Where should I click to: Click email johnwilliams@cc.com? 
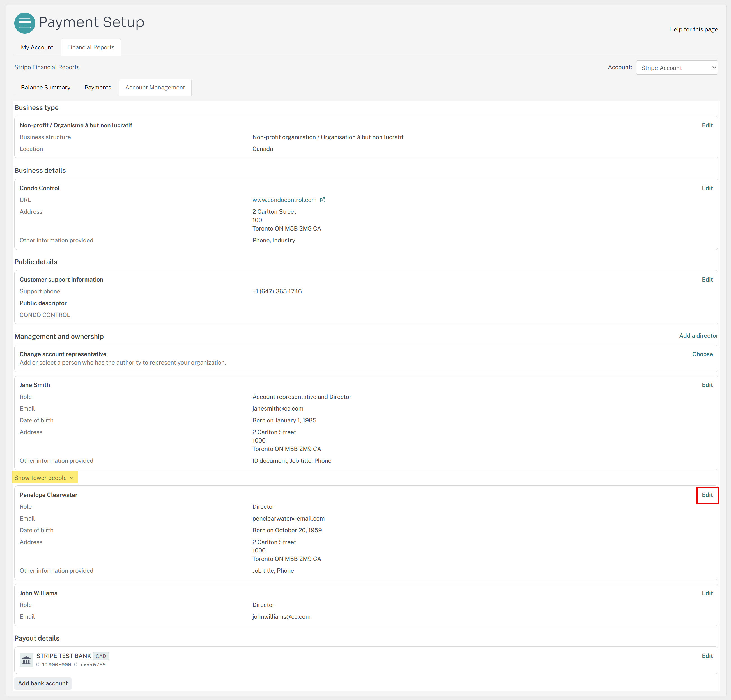(281, 616)
